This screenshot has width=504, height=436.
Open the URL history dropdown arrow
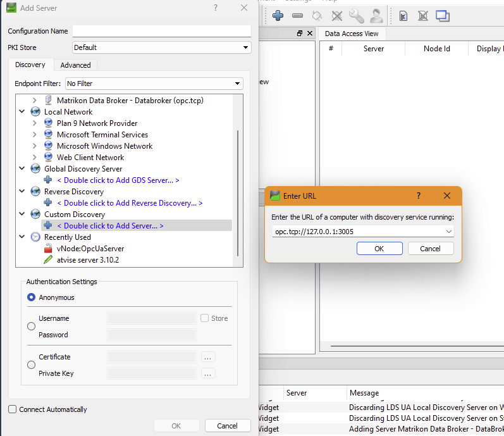point(449,231)
